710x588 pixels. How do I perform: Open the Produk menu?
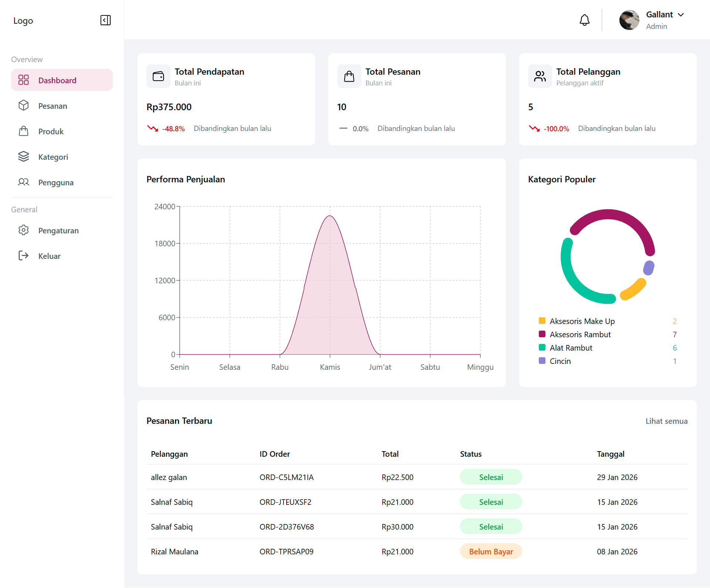(x=62, y=131)
